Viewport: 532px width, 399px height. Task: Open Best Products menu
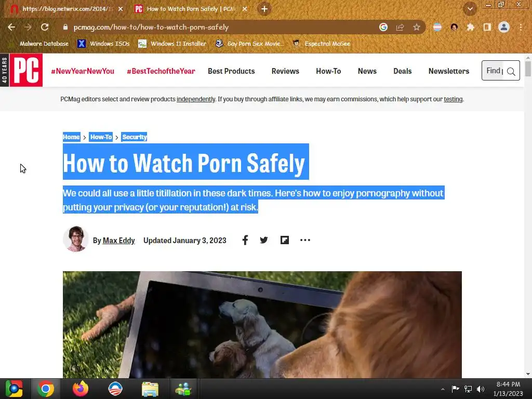231,71
